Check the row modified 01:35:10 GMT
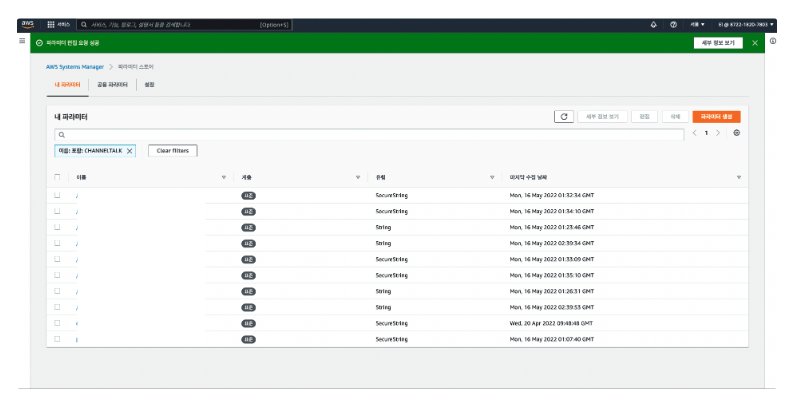 [x=57, y=275]
